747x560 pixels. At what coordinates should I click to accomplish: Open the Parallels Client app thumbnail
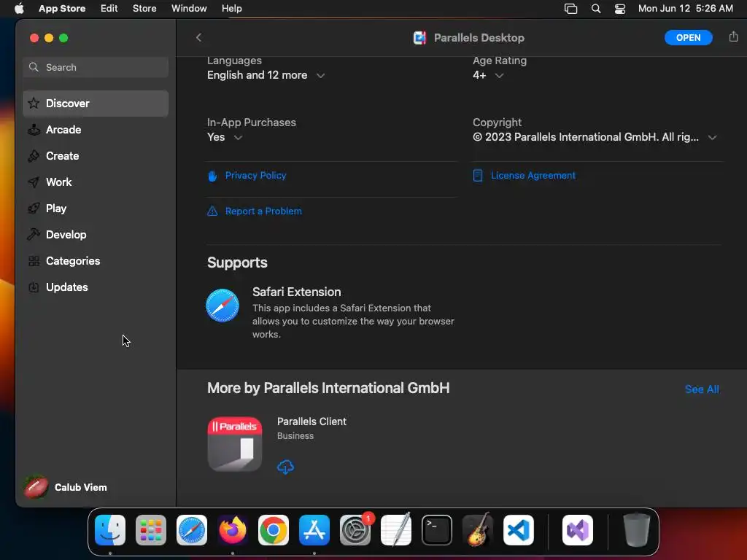235,444
